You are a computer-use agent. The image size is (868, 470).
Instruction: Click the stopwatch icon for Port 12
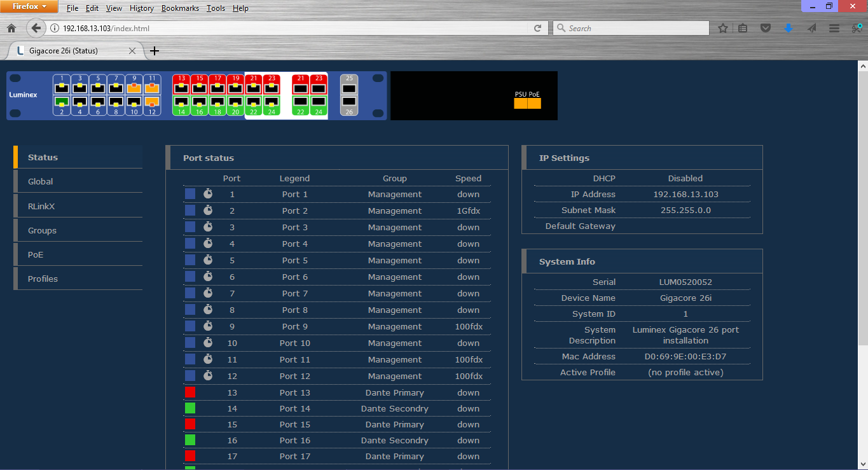(x=208, y=375)
